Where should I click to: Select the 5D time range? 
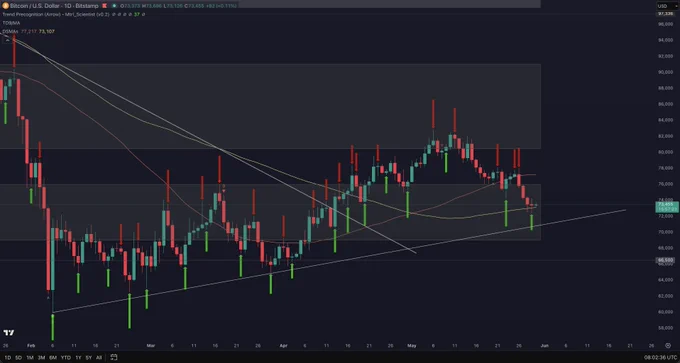coord(19,357)
